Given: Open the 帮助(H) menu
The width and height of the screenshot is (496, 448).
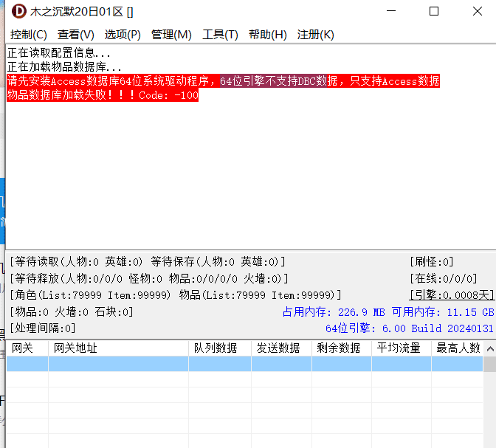Looking at the screenshot, I should 267,35.
